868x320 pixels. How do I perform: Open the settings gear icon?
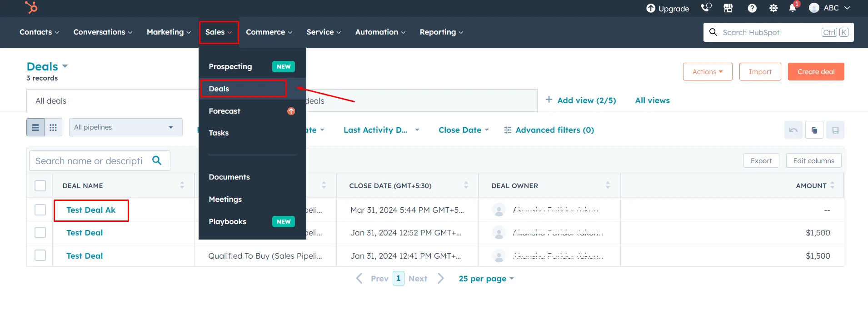click(773, 8)
